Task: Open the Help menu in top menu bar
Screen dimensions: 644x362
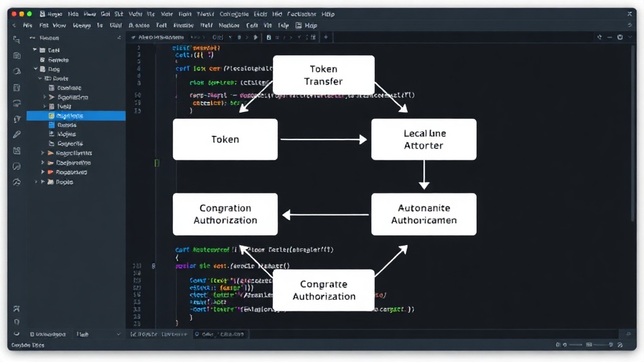Action: [328, 14]
